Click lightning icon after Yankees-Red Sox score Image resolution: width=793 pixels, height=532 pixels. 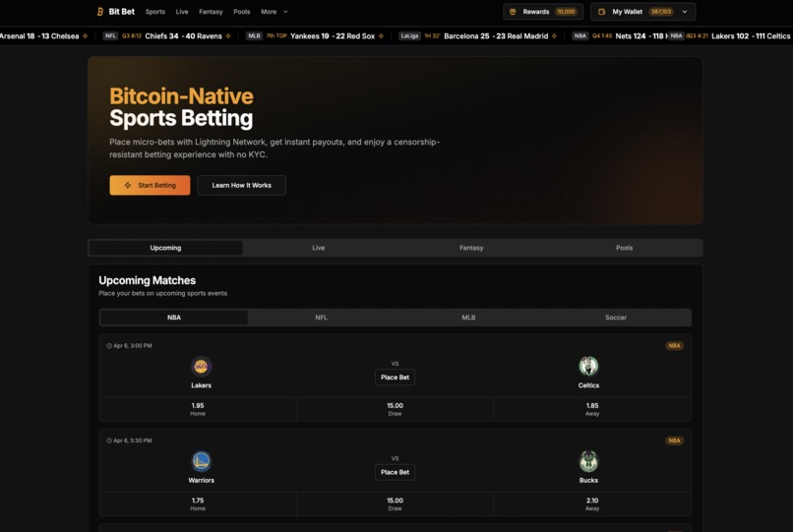click(381, 36)
